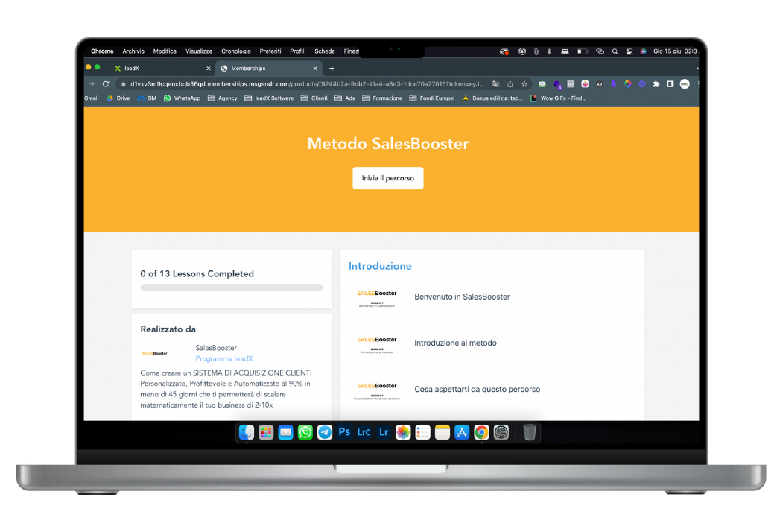Viewport: 777px width, 532px height.
Task: Open the Wow GIFs bookmark
Action: coord(558,98)
